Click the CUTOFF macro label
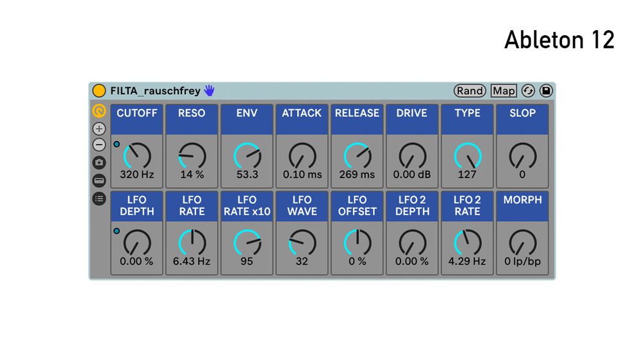644x362 pixels. (x=136, y=113)
